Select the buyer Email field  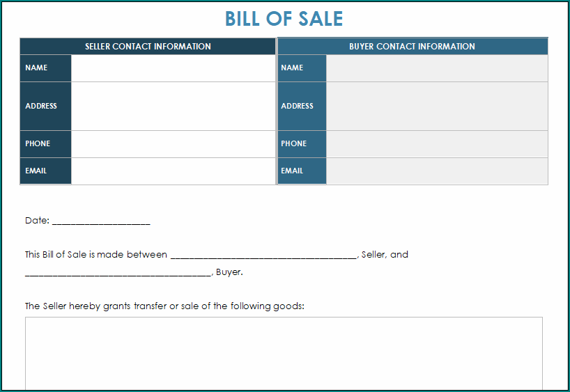(437, 171)
